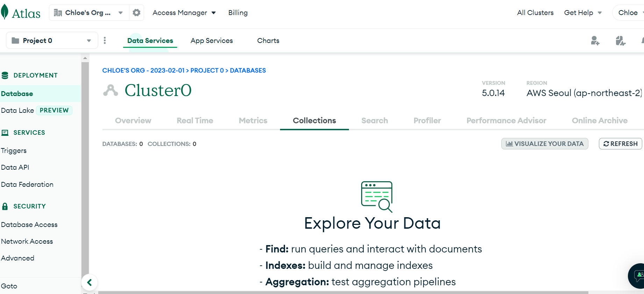Open the Access Manager dropdown

[x=184, y=13]
